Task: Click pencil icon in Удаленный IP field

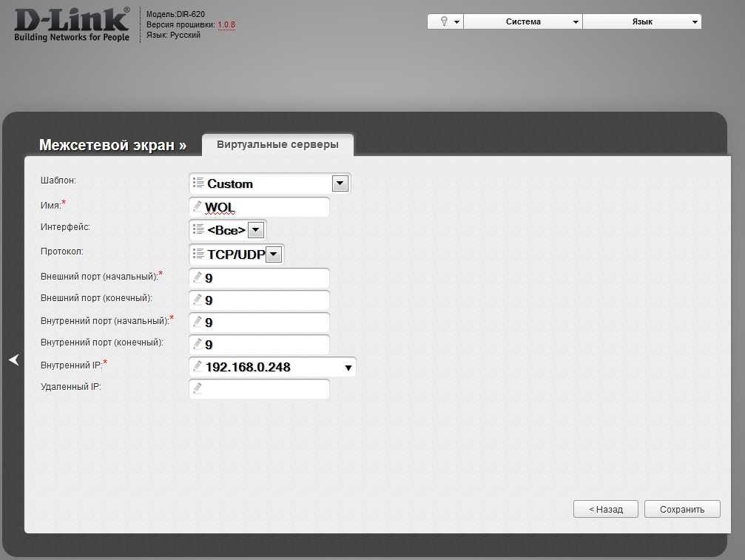Action: pyautogui.click(x=198, y=388)
